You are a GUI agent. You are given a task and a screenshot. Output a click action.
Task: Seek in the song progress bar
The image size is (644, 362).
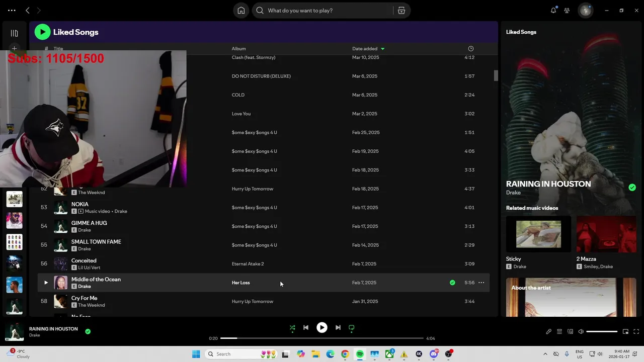[x=322, y=338]
